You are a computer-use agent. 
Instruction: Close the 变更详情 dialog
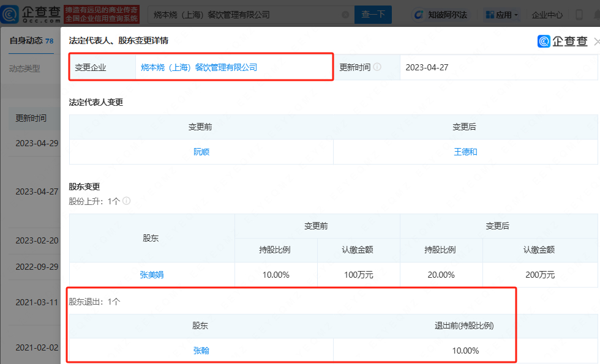[x=596, y=42]
